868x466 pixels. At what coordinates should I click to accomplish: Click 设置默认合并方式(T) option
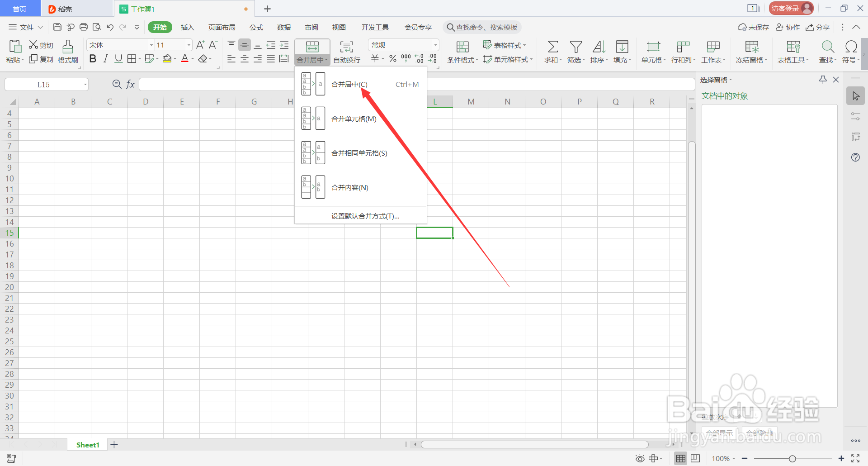(x=364, y=216)
